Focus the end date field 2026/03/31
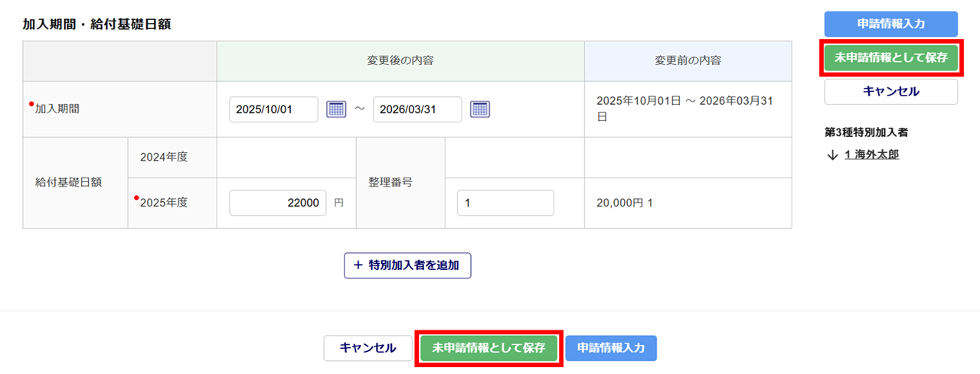 (417, 109)
